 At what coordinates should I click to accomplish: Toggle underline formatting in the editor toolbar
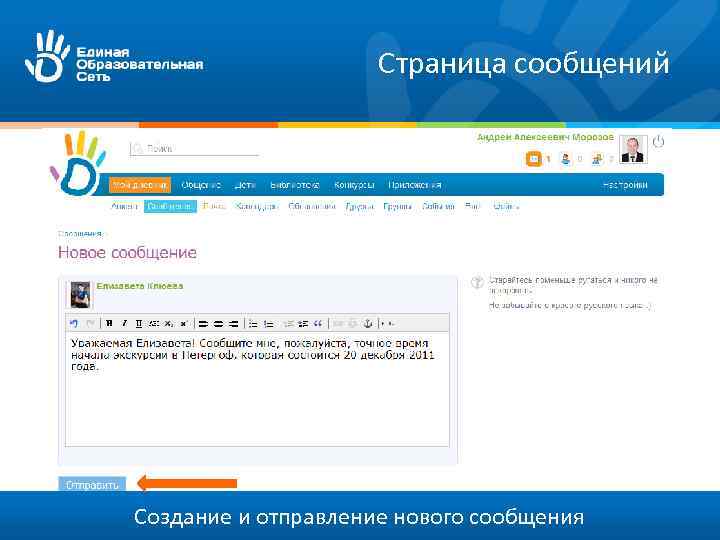point(139,324)
